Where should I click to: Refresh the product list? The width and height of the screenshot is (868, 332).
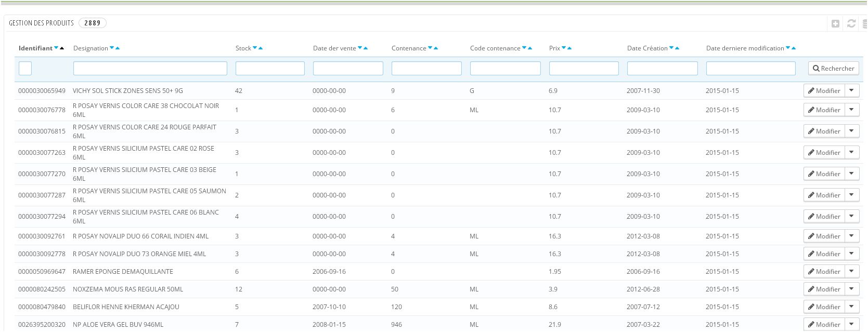click(x=851, y=23)
